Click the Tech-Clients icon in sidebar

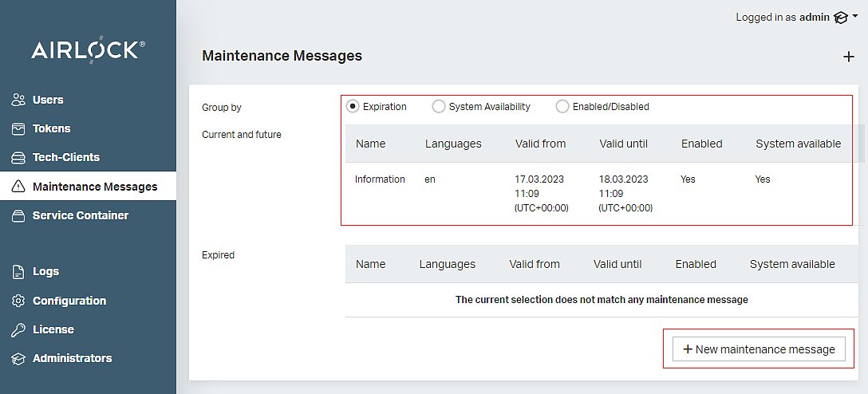tap(18, 158)
